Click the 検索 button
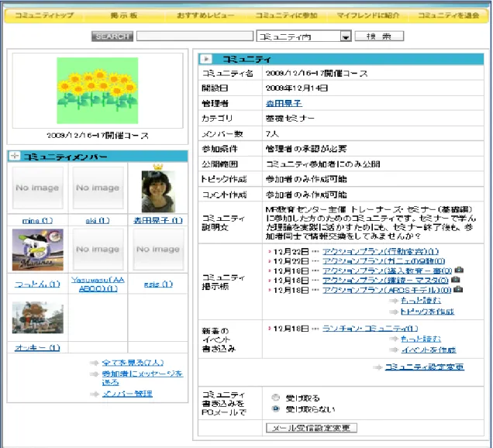This screenshot has width=493, height=448. pos(379,36)
